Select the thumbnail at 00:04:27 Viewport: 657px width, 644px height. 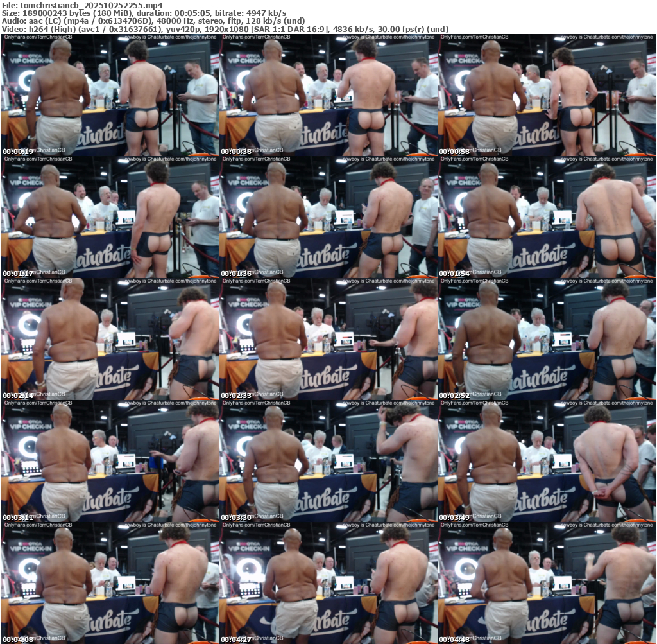[328, 583]
